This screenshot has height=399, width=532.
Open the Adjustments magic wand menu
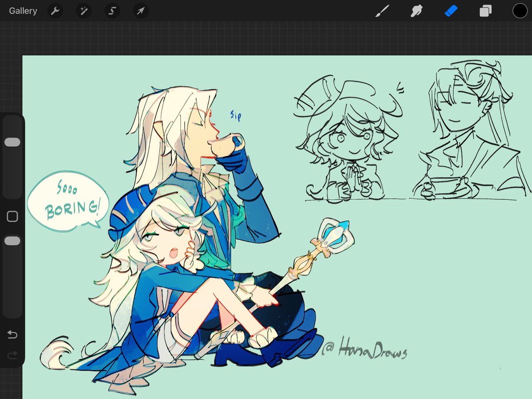click(83, 11)
